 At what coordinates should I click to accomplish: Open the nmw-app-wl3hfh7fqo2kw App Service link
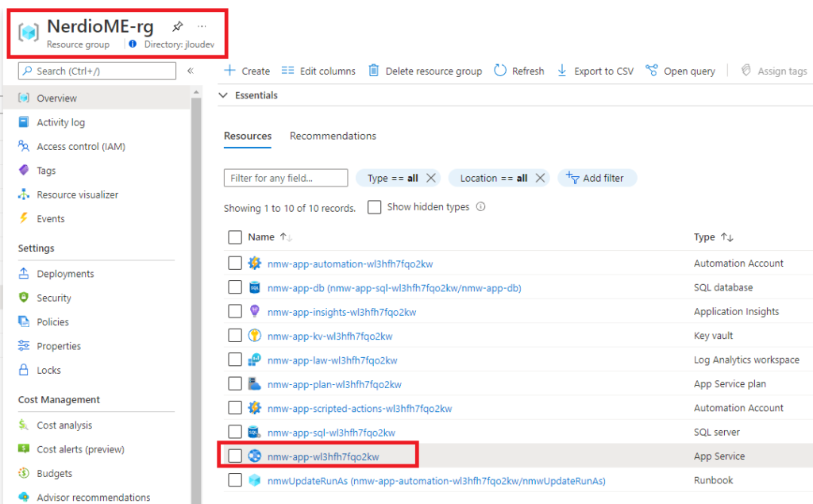pyautogui.click(x=323, y=457)
